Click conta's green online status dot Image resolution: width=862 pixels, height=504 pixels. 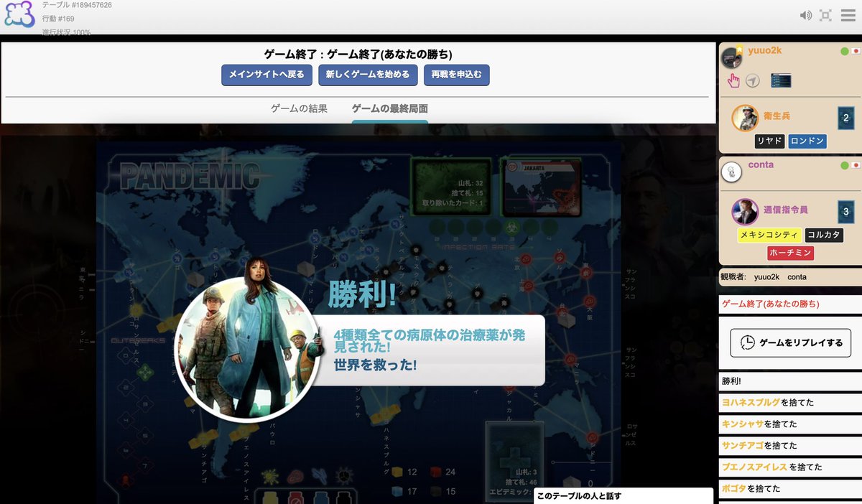click(x=845, y=165)
